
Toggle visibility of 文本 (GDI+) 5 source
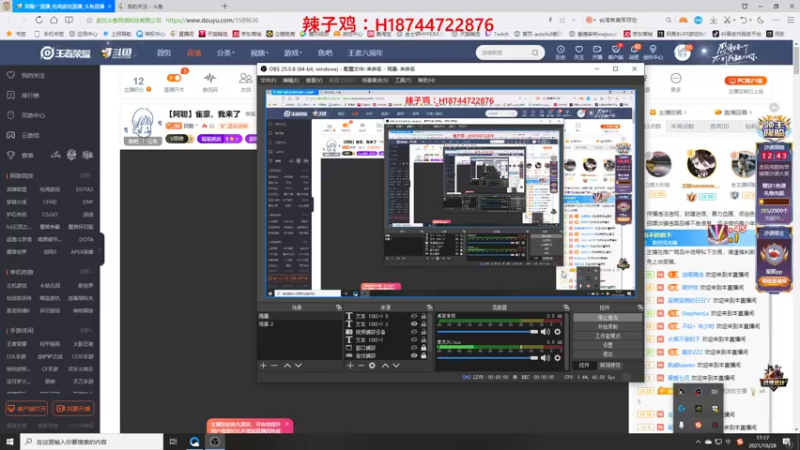[x=414, y=316]
